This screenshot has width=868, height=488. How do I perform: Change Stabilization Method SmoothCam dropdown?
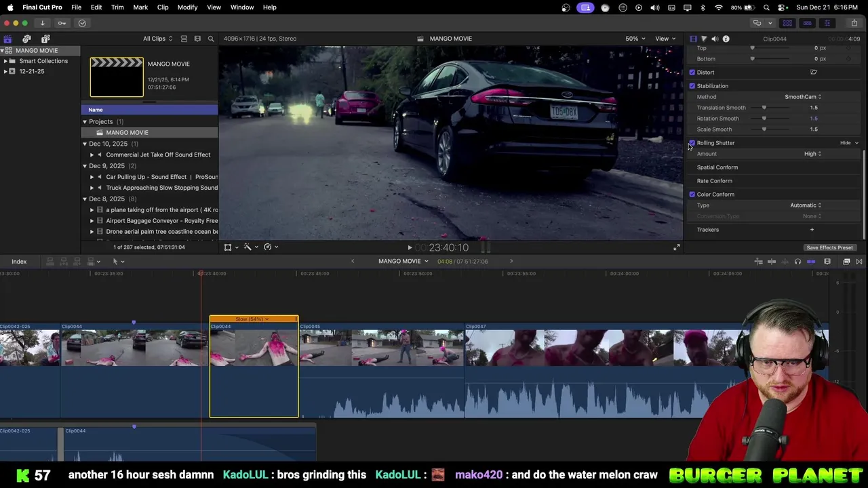(803, 97)
